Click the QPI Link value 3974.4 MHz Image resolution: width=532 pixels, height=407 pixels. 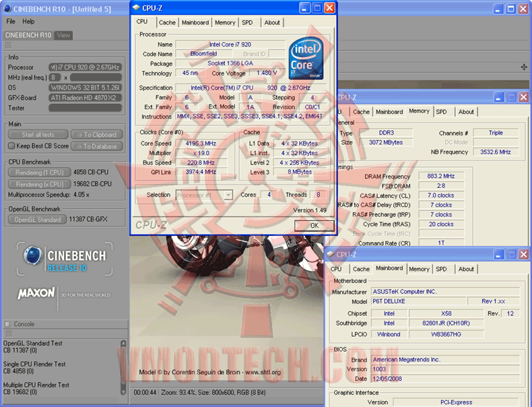point(201,172)
